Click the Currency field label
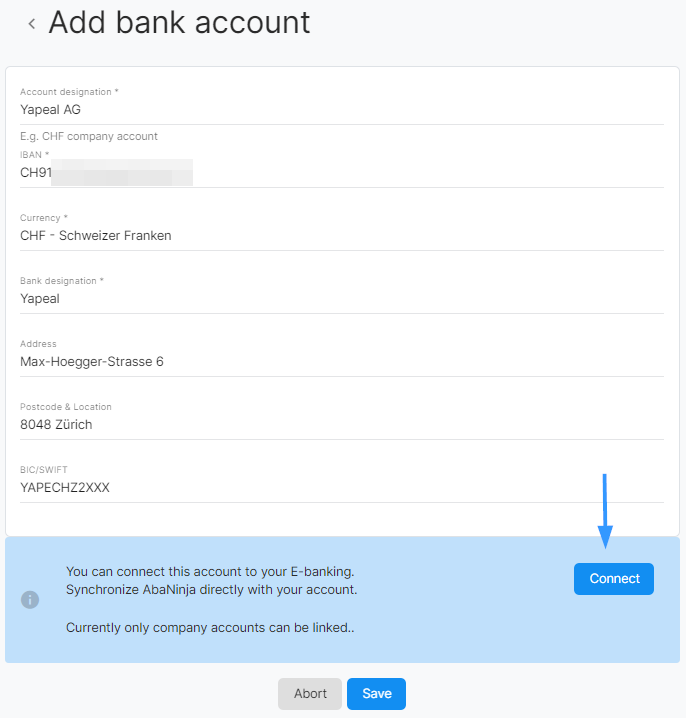Image resolution: width=686 pixels, height=718 pixels. click(x=44, y=218)
